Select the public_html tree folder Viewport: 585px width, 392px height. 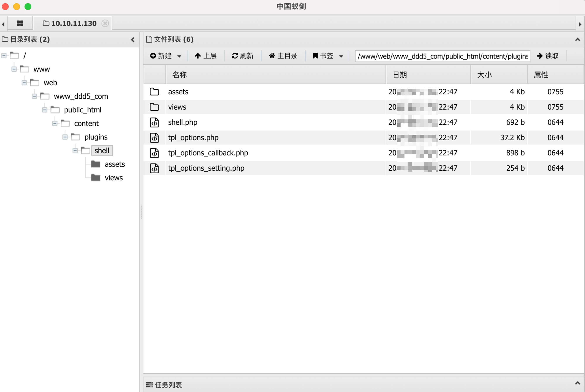[83, 110]
